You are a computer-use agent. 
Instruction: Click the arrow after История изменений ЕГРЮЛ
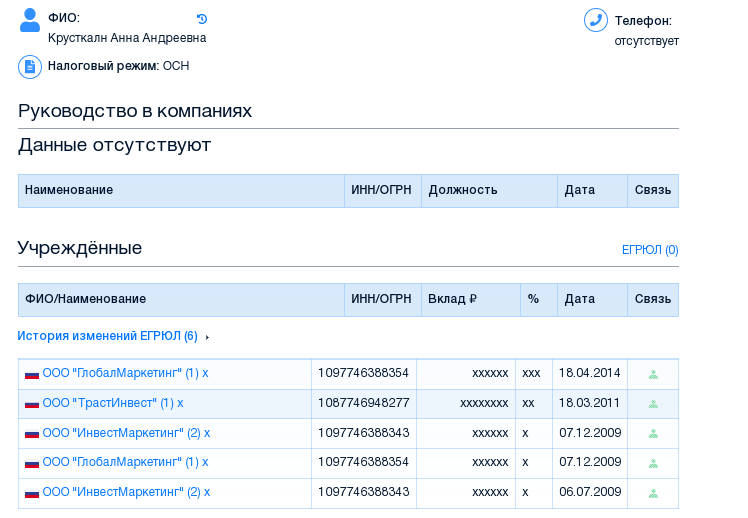pos(207,337)
